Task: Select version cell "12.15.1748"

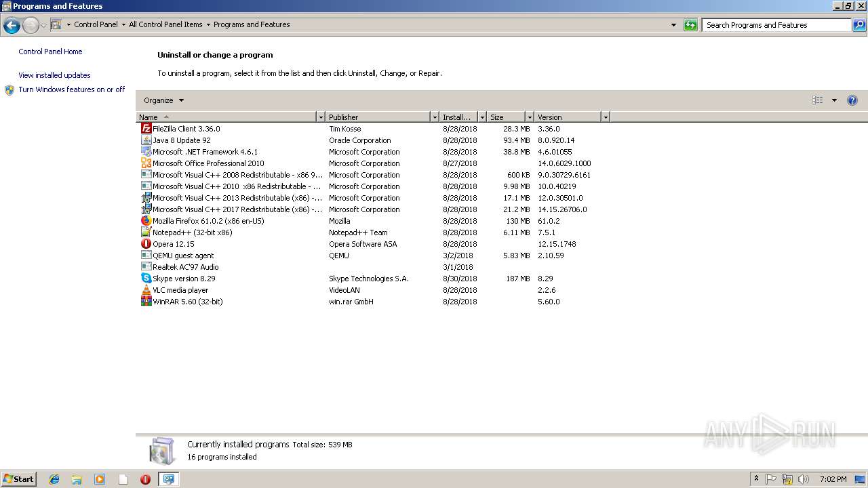Action: 557,244
